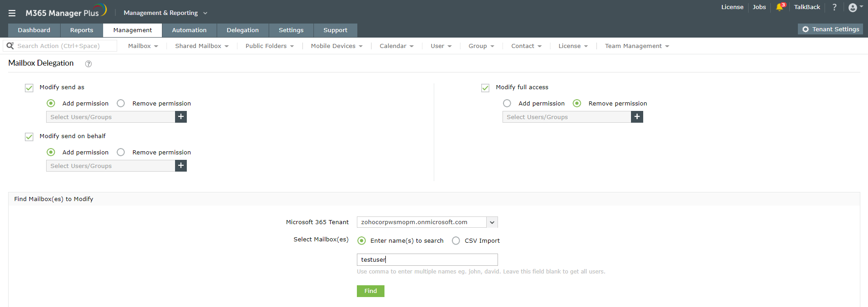The width and height of the screenshot is (868, 307).
Task: Click the green Find button
Action: click(370, 291)
